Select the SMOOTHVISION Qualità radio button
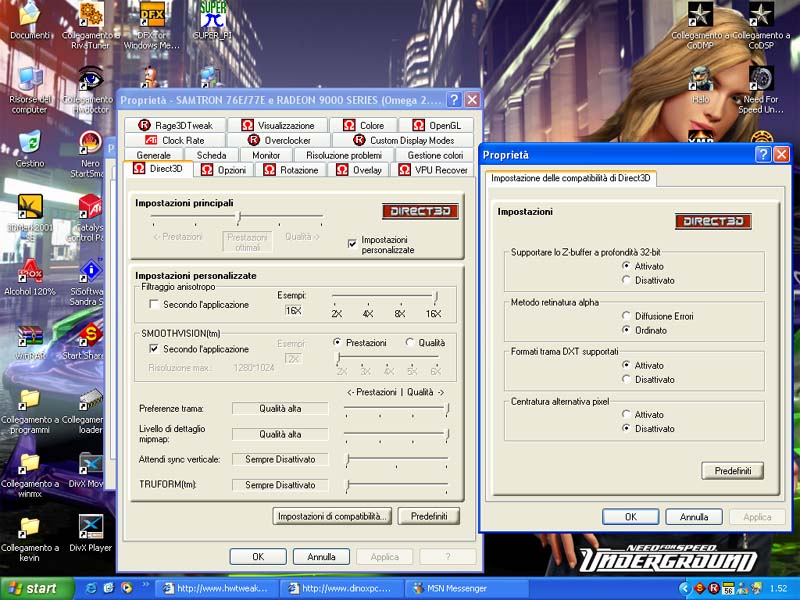The width and height of the screenshot is (800, 600). point(410,342)
